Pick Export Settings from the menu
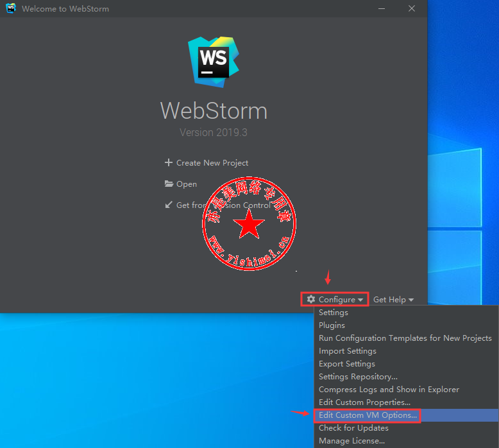This screenshot has height=448, width=499. pyautogui.click(x=407, y=364)
